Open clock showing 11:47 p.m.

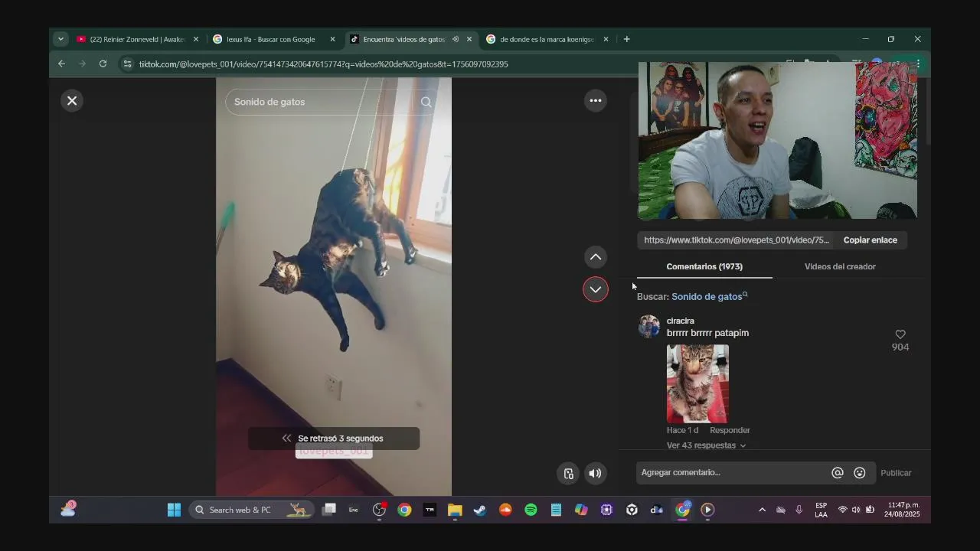[x=903, y=510]
